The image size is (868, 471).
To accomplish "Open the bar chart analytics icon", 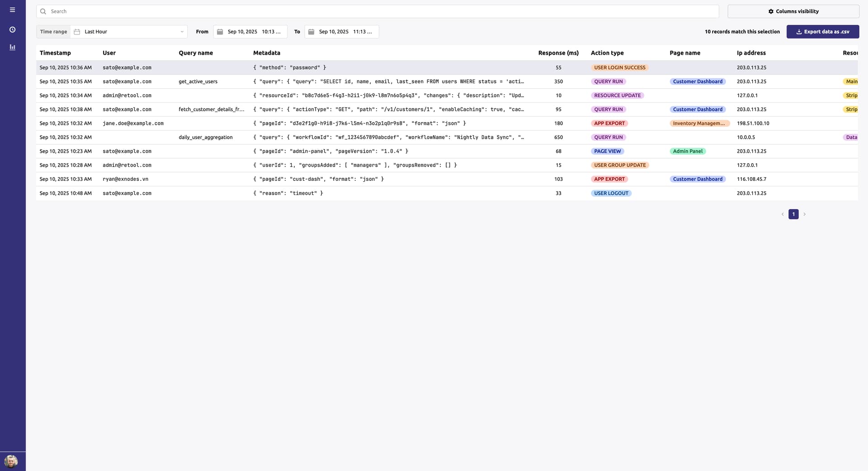I will (12, 47).
